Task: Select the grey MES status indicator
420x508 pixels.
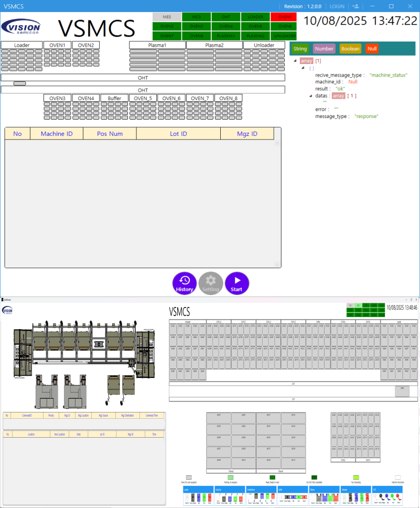Action: (x=167, y=17)
